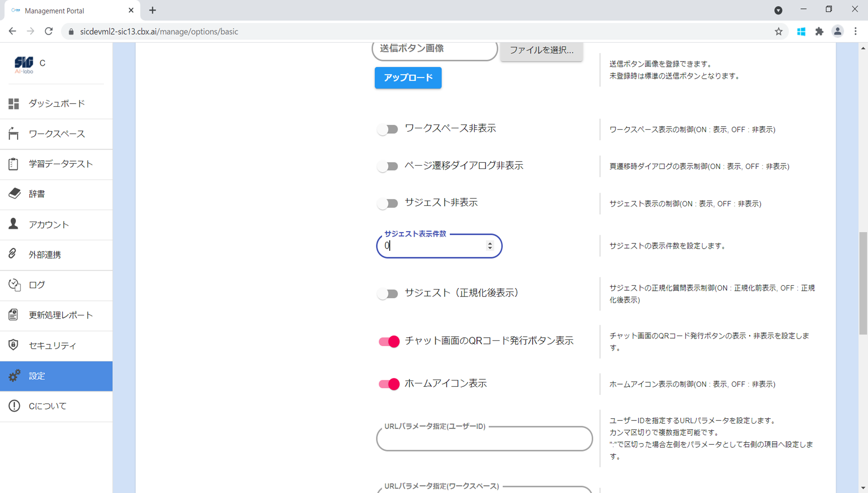Click the ファイルを選択 button
This screenshot has height=493, width=868.
point(541,50)
